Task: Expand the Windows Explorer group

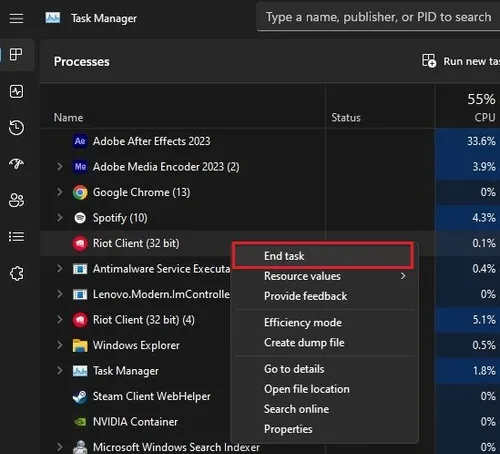Action: (x=60, y=345)
